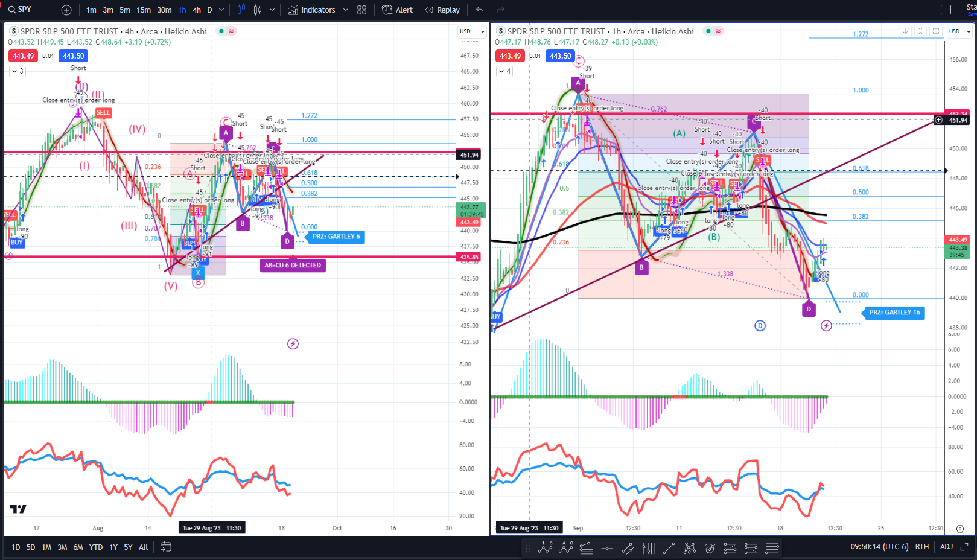Viewport: 977px width, 560px height.
Task: Click the collapse pane icon on 1h chart
Action: pos(920,31)
